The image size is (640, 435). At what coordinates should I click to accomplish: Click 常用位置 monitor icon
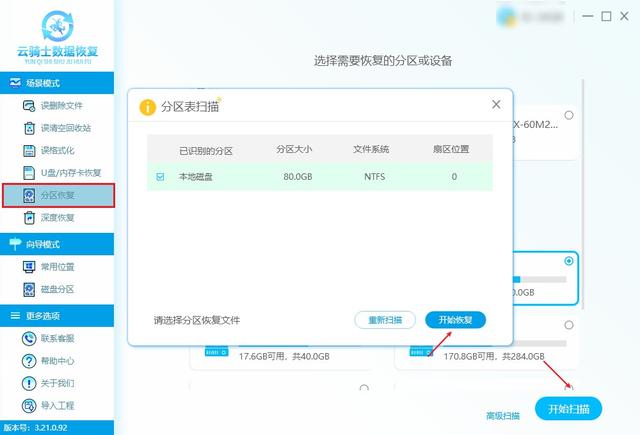(x=29, y=267)
